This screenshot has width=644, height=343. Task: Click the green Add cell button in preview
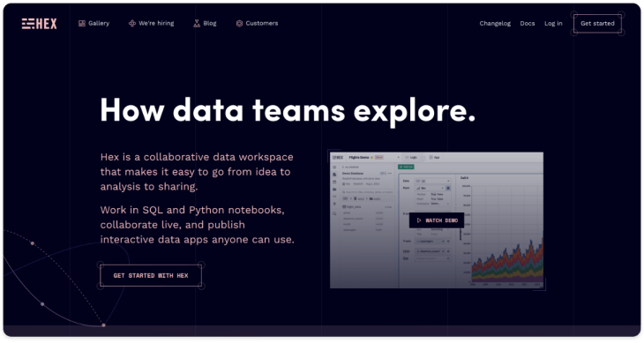[406, 167]
